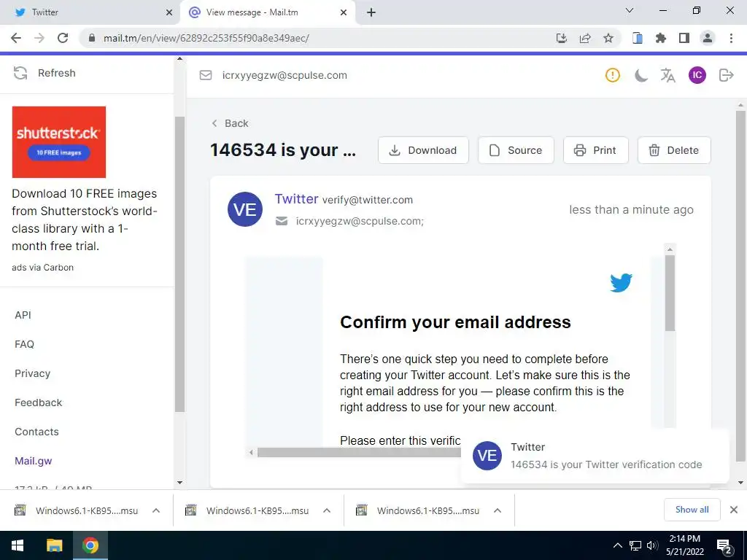This screenshot has width=747, height=560.
Task: Open Windows Start menu
Action: 18,545
